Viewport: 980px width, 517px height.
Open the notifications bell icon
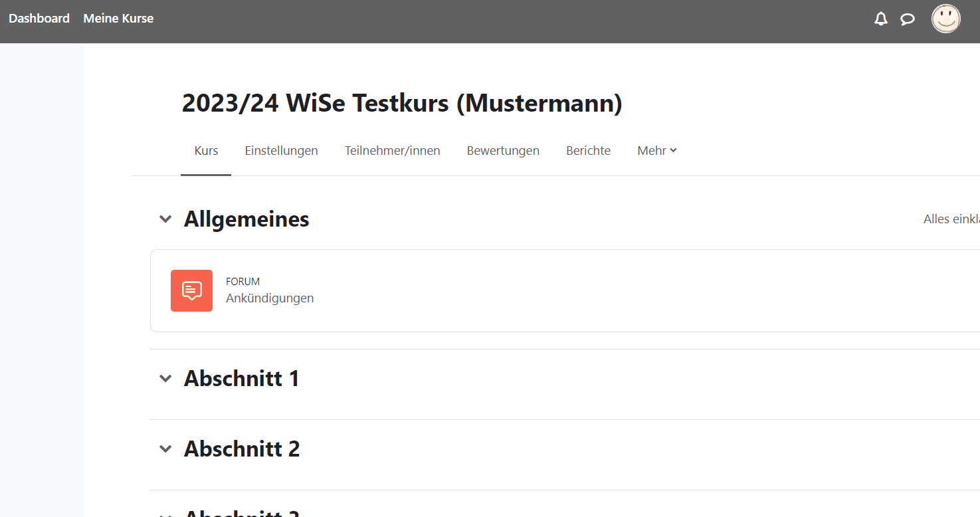click(x=880, y=19)
